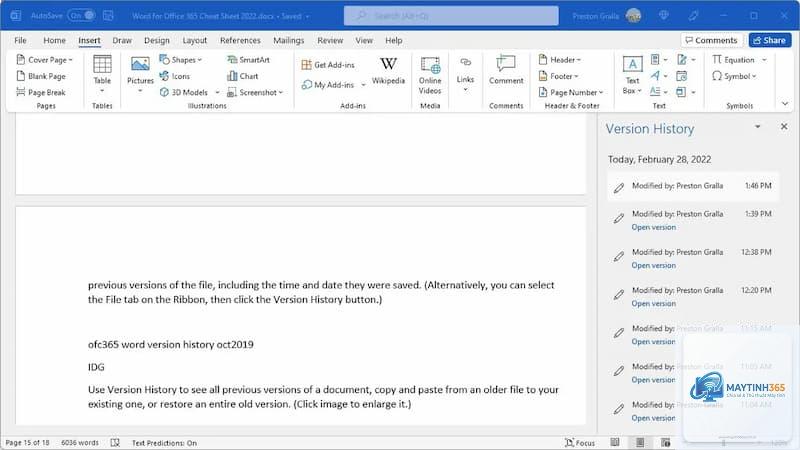
Task: Switch to the Home tab
Action: coord(54,40)
